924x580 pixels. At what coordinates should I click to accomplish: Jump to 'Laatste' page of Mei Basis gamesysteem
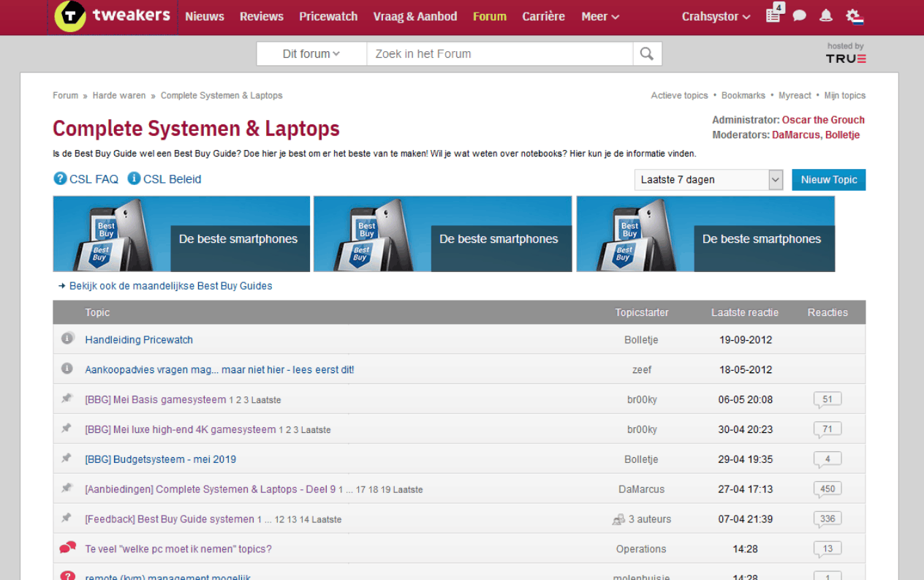(266, 400)
